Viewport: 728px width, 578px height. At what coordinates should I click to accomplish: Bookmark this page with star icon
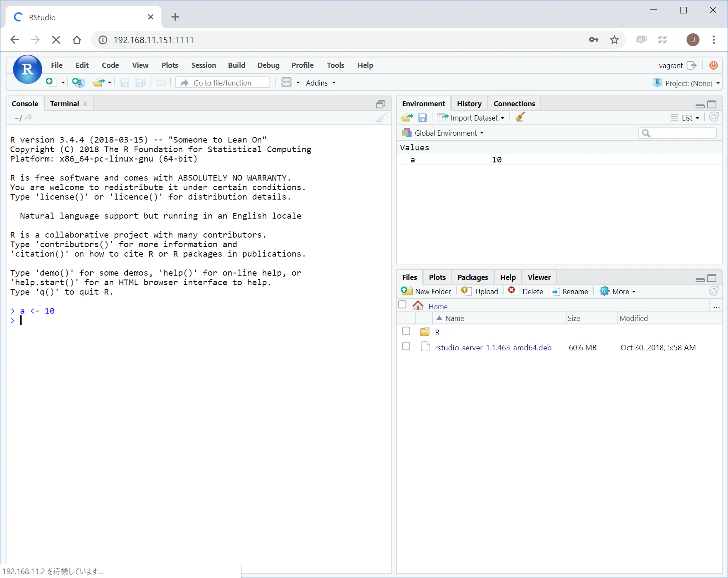tap(614, 40)
